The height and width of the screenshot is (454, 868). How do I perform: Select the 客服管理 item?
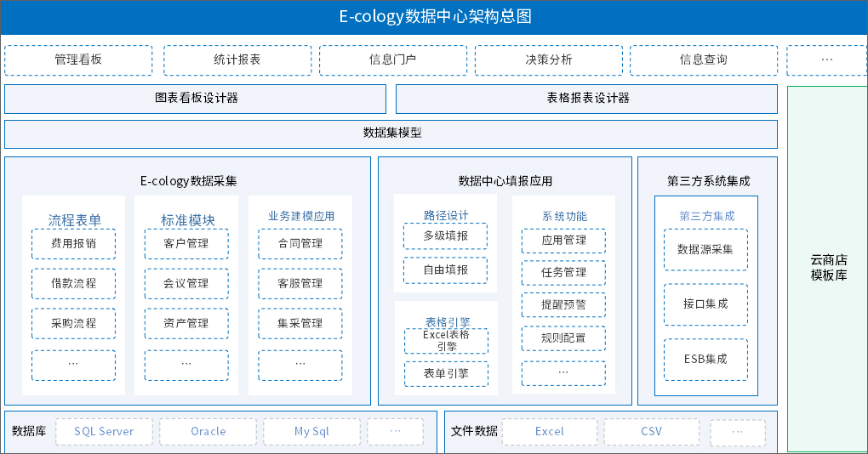point(300,284)
